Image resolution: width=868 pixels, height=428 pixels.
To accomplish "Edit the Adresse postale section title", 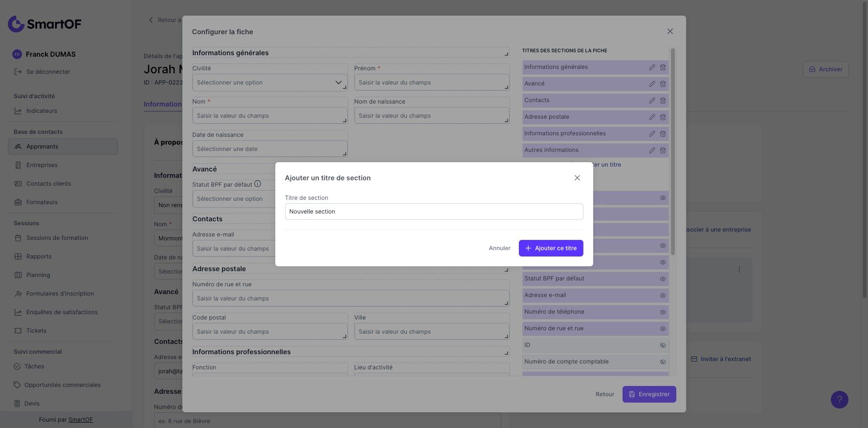I will tap(652, 117).
